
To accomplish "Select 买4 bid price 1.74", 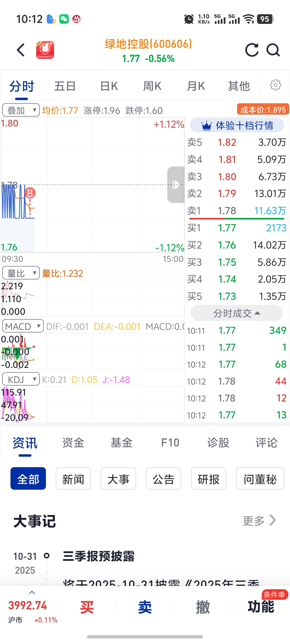I will 237,279.
